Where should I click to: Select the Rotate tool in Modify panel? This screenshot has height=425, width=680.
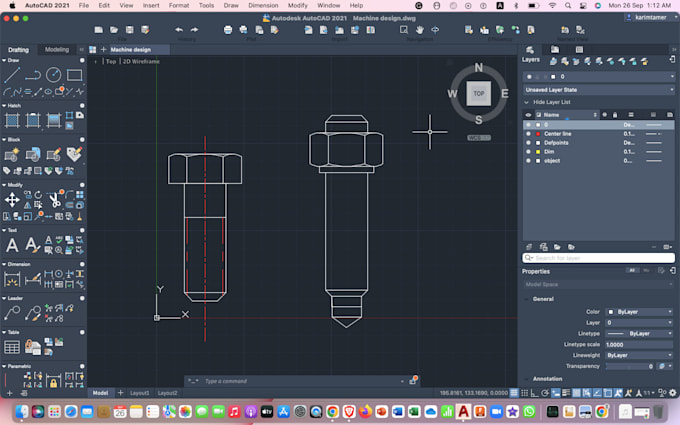click(x=38, y=195)
